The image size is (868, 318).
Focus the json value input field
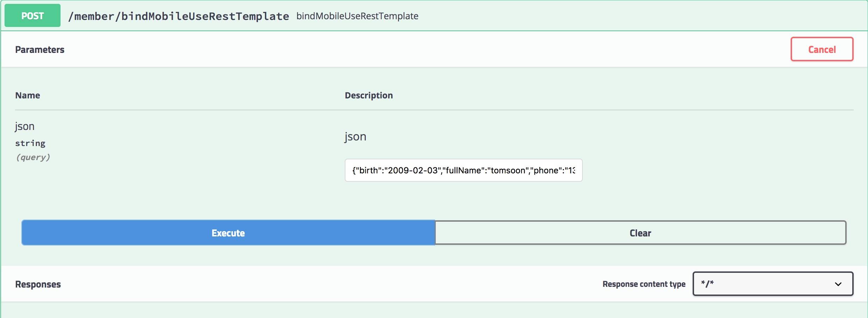[463, 170]
